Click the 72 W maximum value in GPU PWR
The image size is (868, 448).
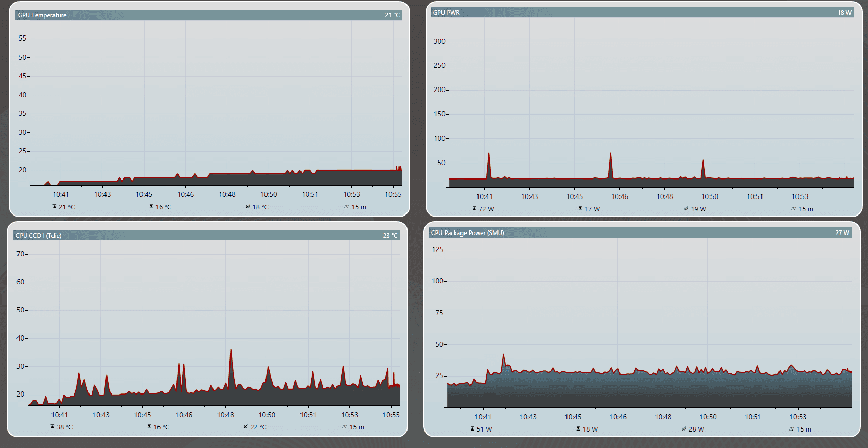(486, 209)
